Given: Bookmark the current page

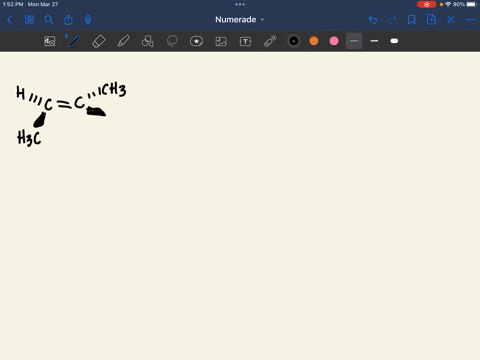Looking at the screenshot, I should [x=412, y=20].
